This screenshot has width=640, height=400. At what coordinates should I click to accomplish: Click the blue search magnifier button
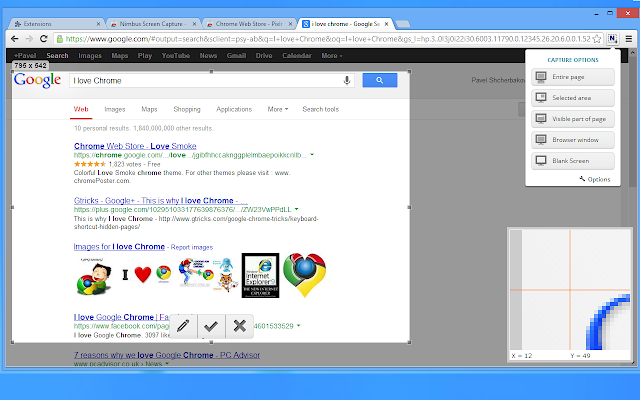[380, 80]
